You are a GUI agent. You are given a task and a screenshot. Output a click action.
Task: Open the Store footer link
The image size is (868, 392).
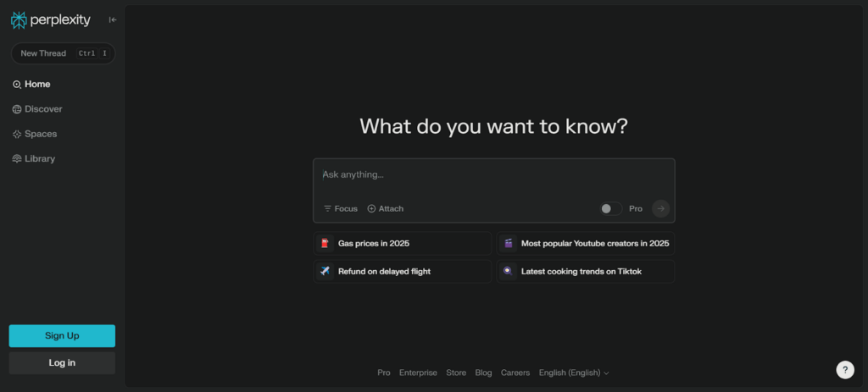(456, 373)
